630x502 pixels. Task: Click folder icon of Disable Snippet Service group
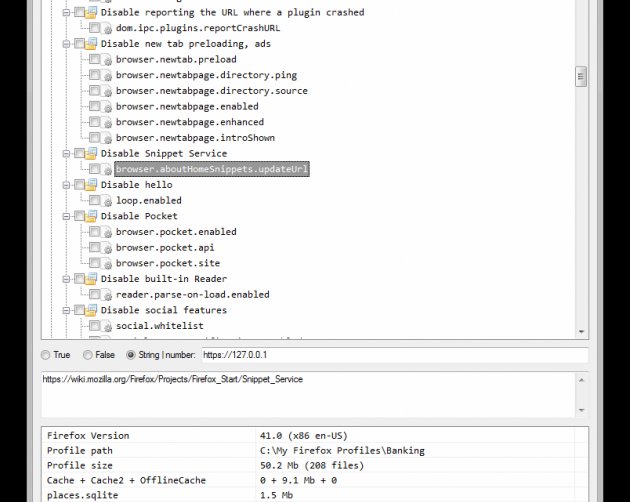91,153
